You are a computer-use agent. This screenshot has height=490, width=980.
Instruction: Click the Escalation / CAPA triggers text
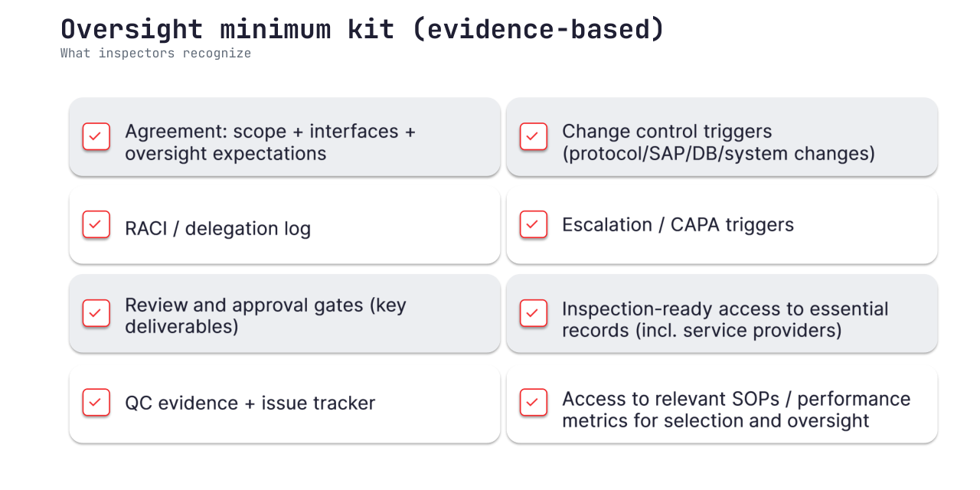(678, 224)
